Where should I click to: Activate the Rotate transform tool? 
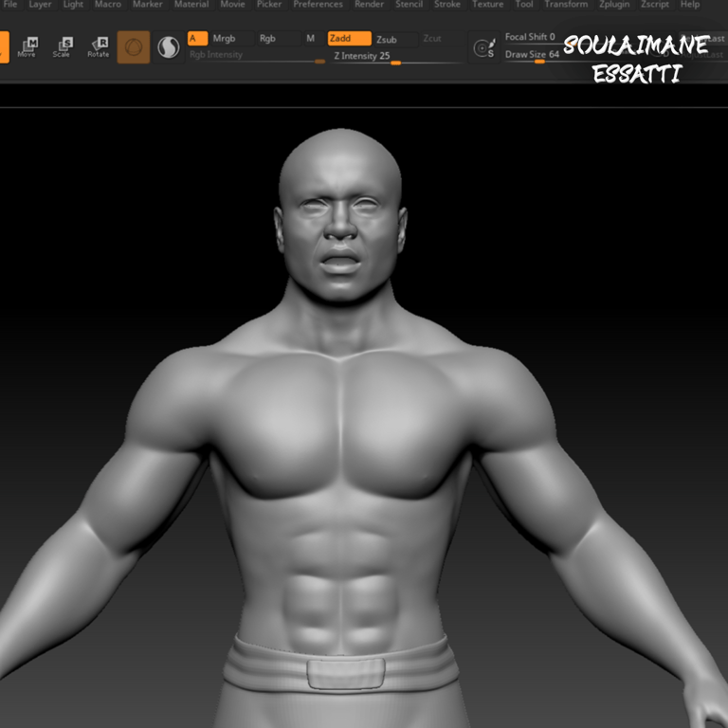(x=98, y=47)
